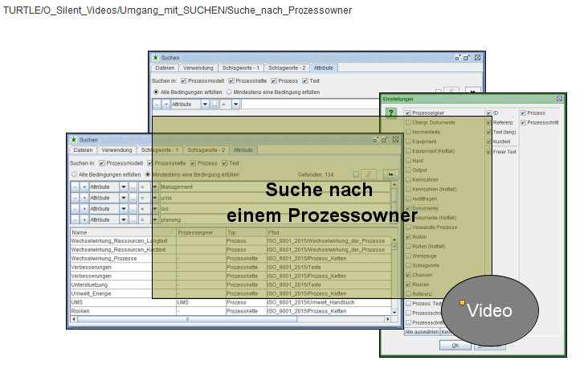
Task: Open operator dropdown in the Management row
Action: point(155,186)
